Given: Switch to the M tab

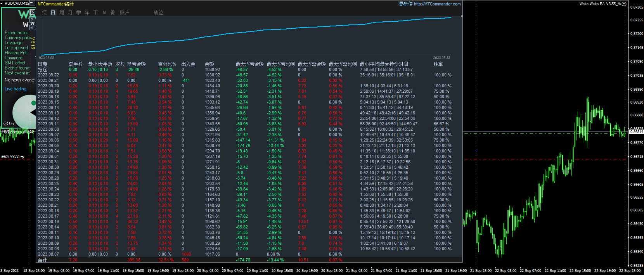Looking at the screenshot, I should click(x=104, y=12).
